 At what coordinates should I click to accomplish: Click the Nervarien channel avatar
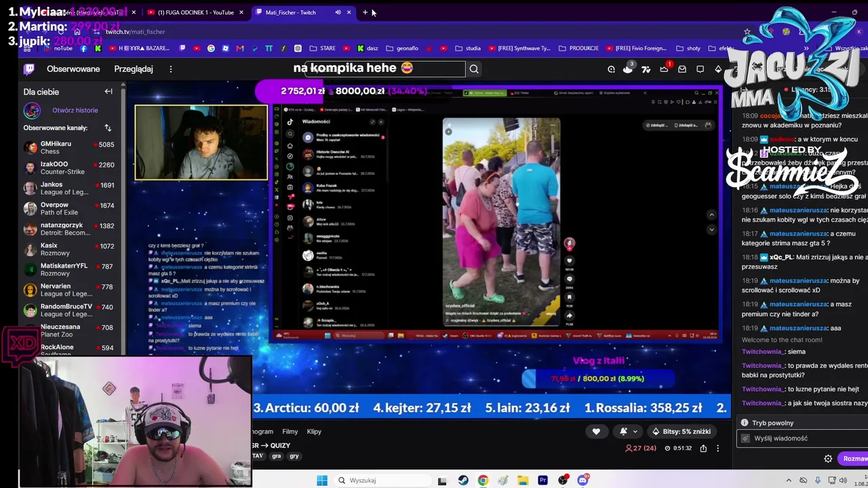[30, 290]
